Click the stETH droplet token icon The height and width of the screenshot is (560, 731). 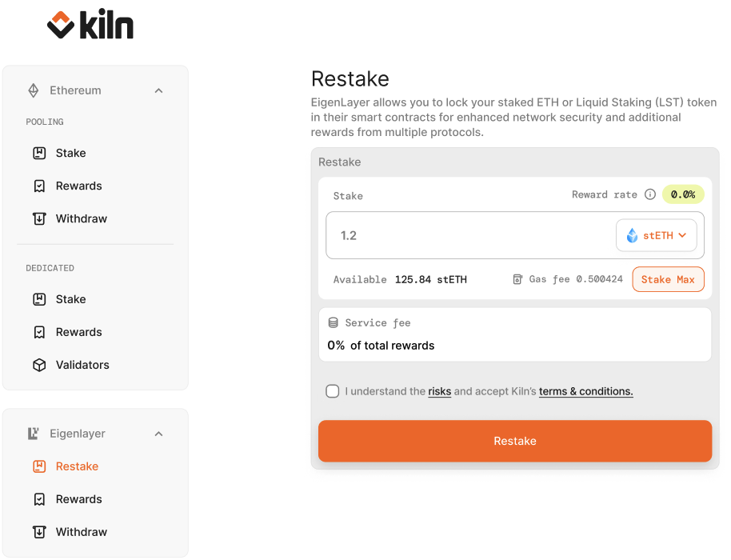pyautogui.click(x=633, y=235)
